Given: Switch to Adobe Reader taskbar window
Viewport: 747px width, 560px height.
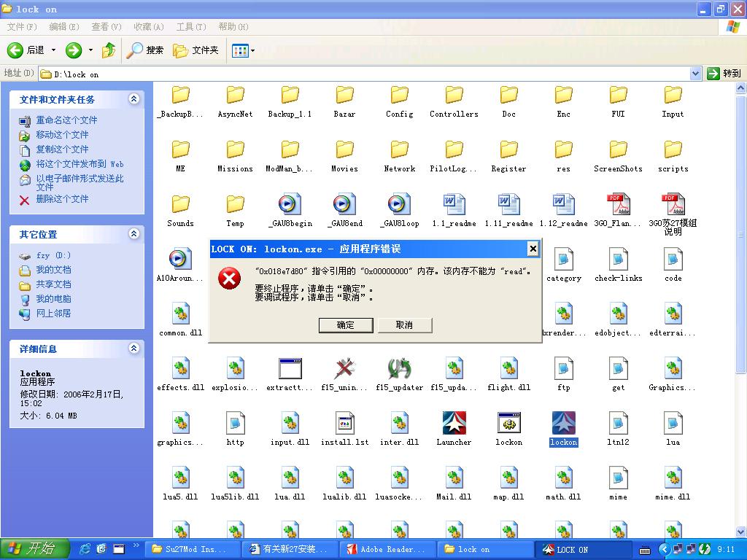Looking at the screenshot, I should click(x=387, y=550).
